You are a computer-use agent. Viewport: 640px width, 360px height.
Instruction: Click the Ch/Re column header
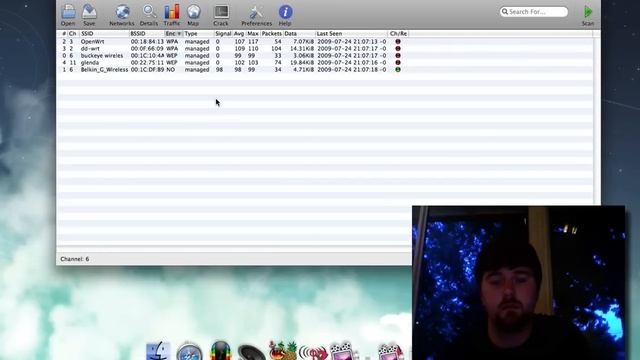(x=398, y=33)
